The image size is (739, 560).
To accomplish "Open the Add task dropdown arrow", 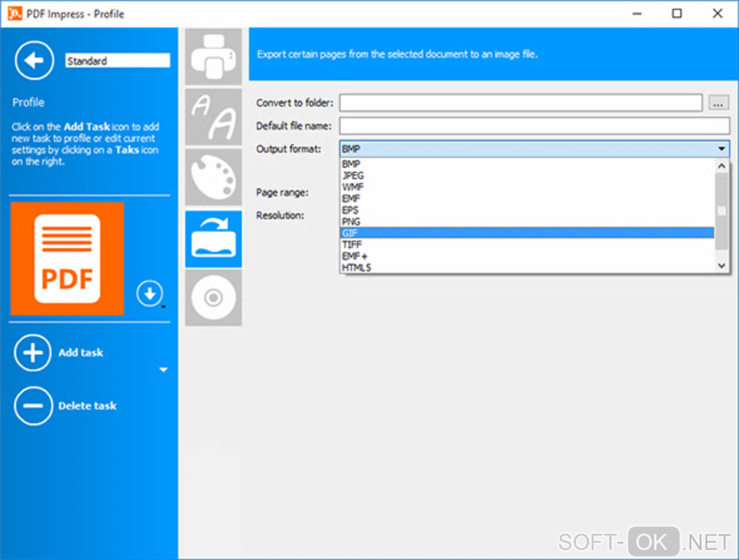I will tap(163, 369).
